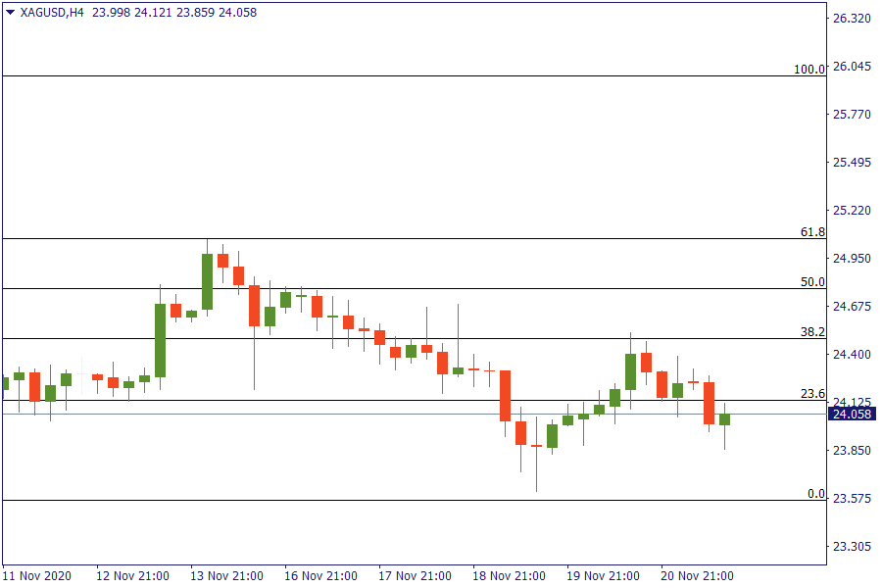
Task: Select the 61.8 Fibonacci level label
Action: (x=812, y=232)
